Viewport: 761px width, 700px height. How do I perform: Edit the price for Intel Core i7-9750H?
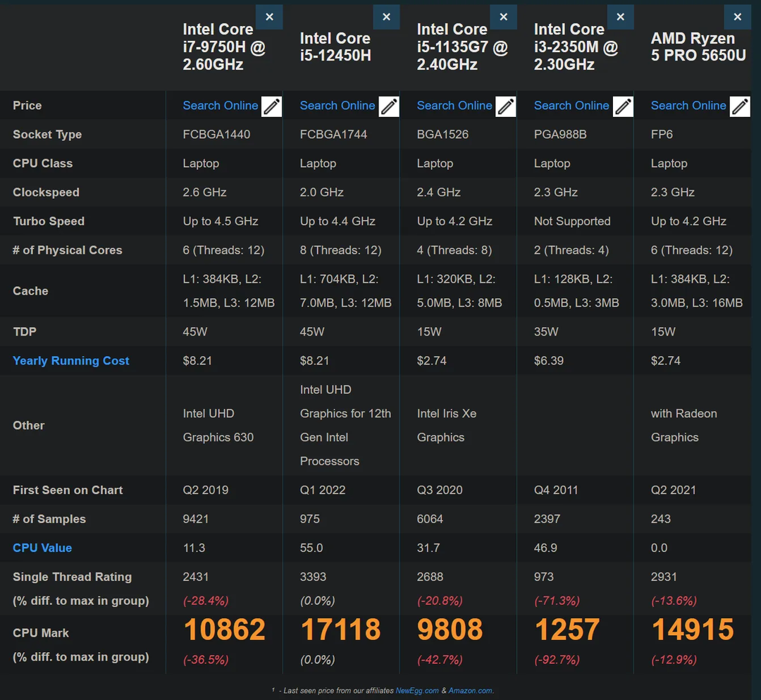click(271, 107)
